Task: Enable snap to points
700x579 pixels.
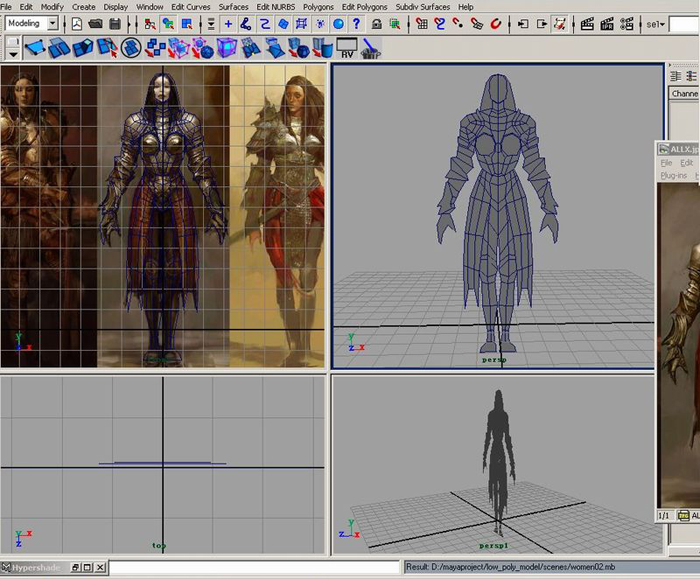Action: [458, 24]
